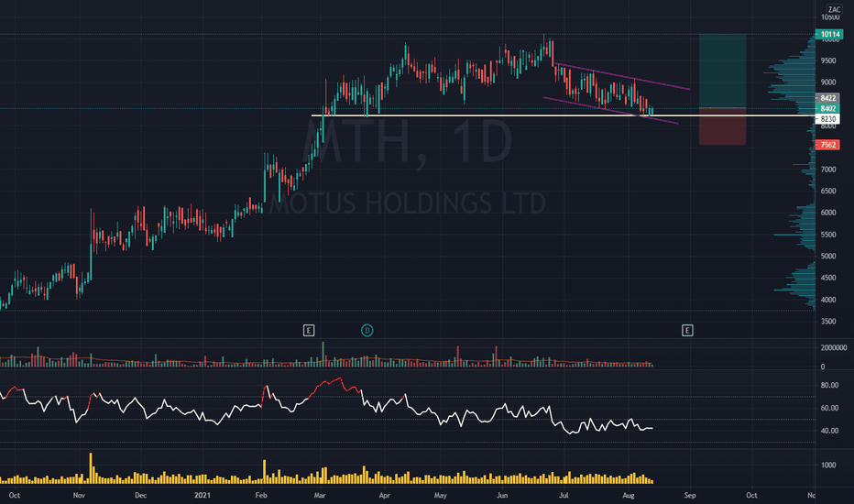This screenshot has width=854, height=504.
Task: Click the 4000 price axis label
Action: (827, 300)
